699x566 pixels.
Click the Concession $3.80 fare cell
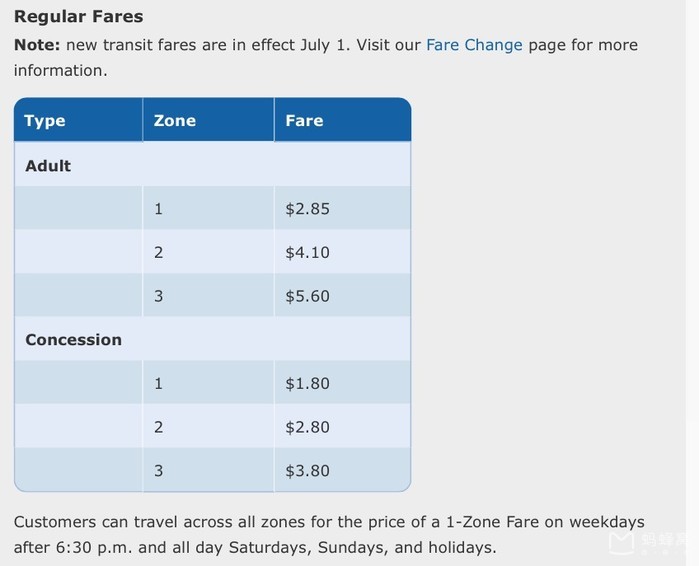(x=307, y=471)
